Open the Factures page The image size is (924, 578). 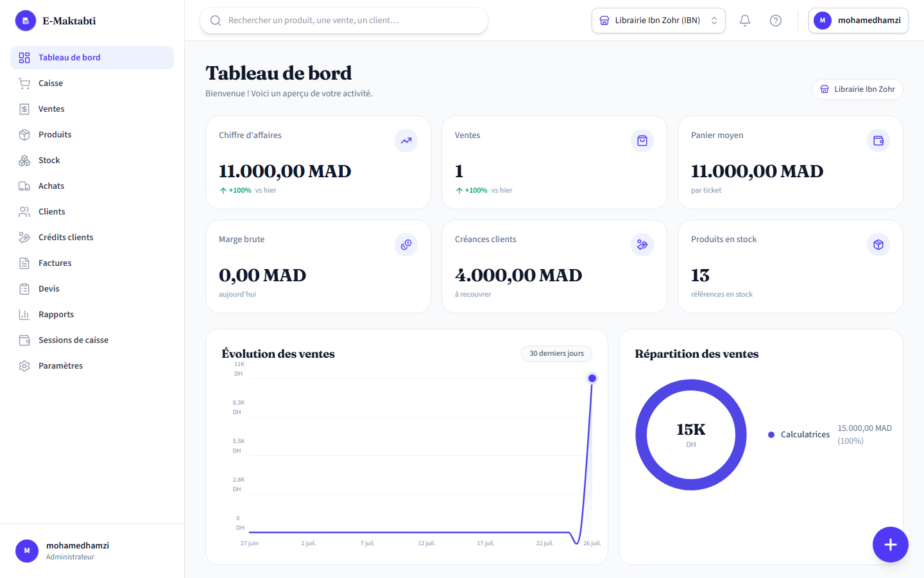[92, 263]
